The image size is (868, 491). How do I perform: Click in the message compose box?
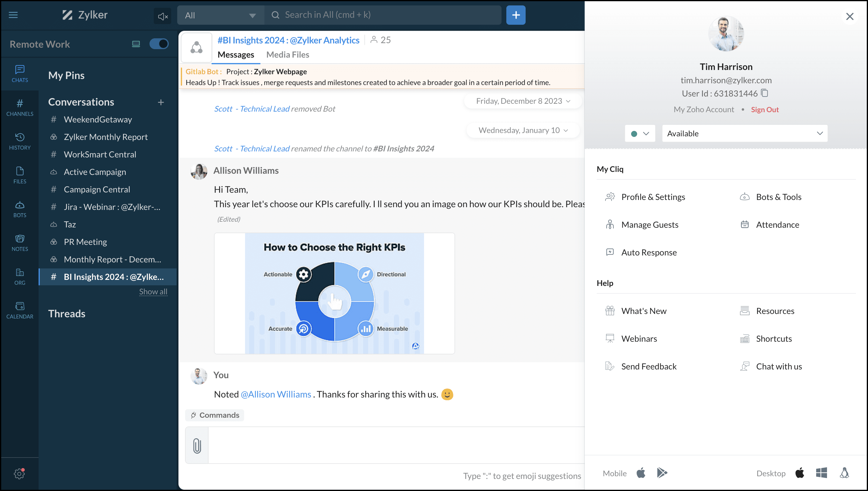click(x=396, y=445)
